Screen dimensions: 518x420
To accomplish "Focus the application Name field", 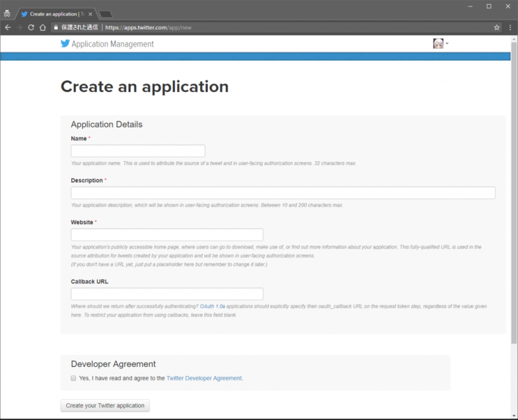I will click(138, 151).
